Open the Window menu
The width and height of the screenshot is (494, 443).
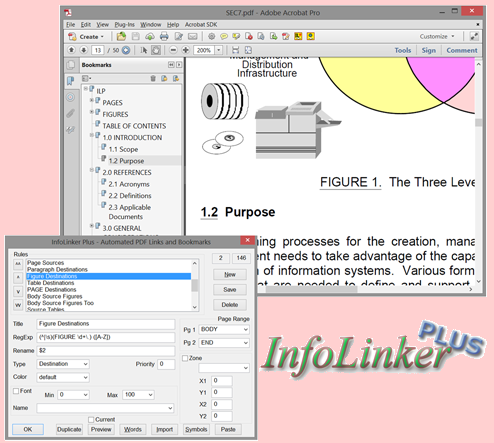151,25
